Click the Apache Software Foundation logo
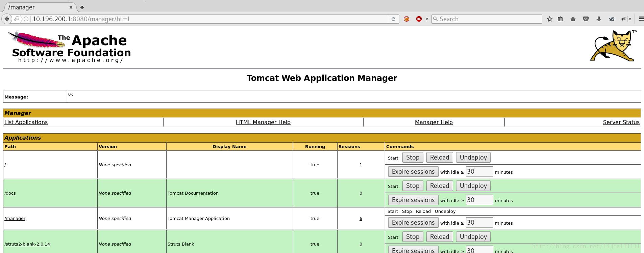 [70, 47]
